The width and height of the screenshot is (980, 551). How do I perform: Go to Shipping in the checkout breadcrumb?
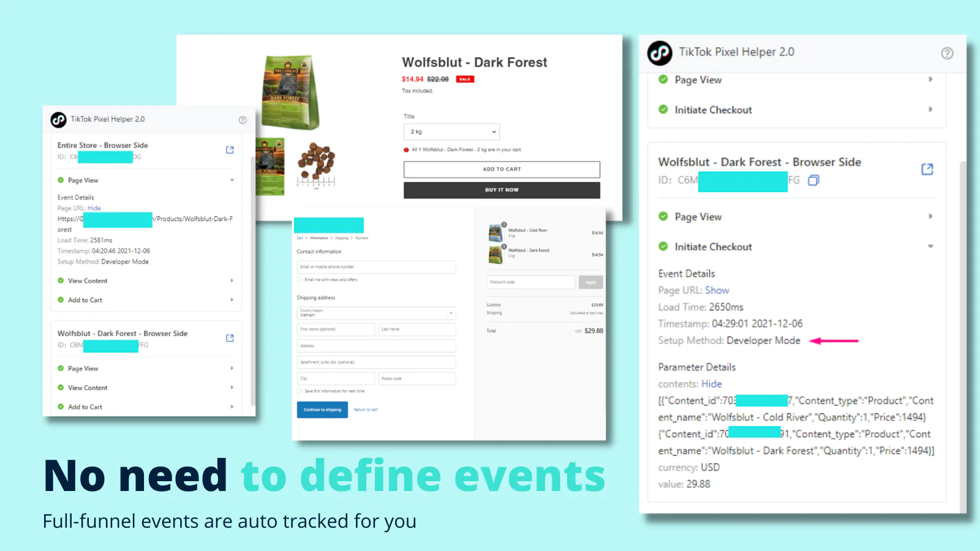point(342,238)
